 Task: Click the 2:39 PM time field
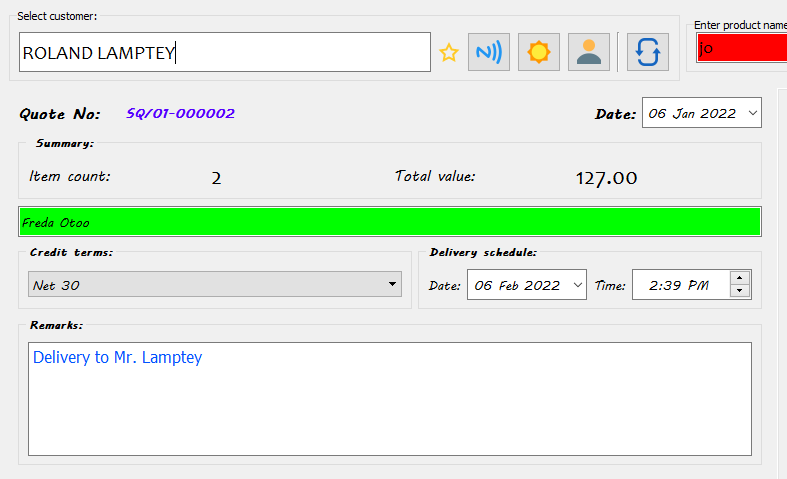click(680, 285)
